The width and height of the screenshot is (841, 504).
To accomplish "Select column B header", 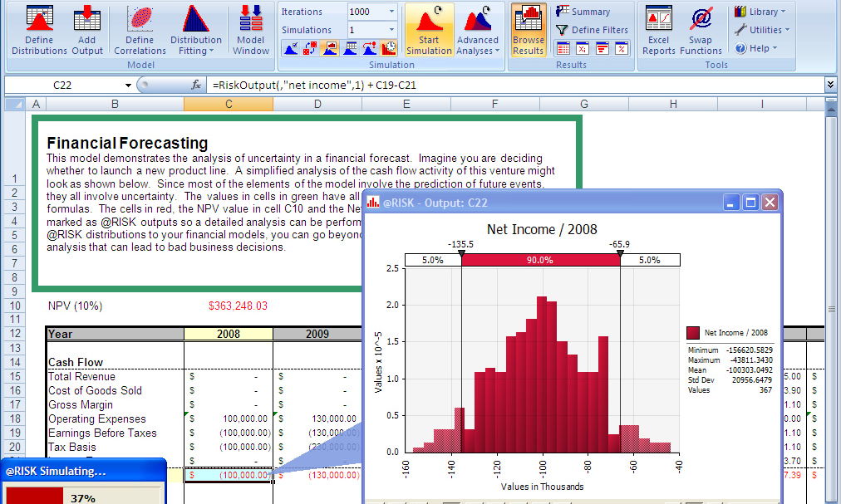I will pyautogui.click(x=115, y=104).
